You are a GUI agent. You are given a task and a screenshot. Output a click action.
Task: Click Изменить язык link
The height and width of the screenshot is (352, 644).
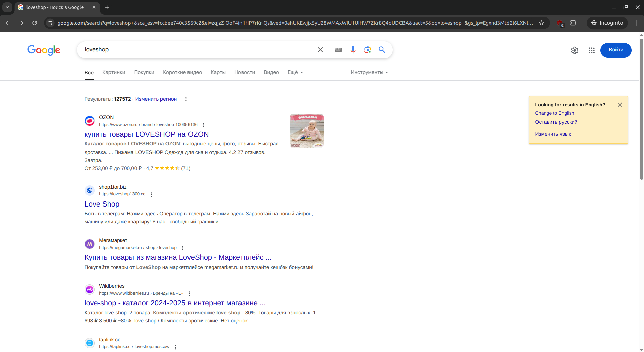(553, 134)
